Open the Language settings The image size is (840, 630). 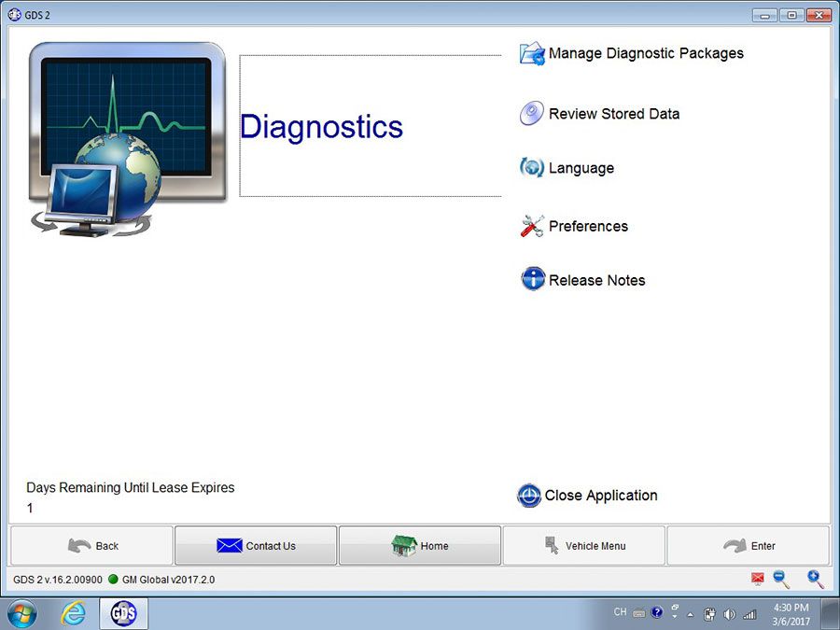point(581,168)
